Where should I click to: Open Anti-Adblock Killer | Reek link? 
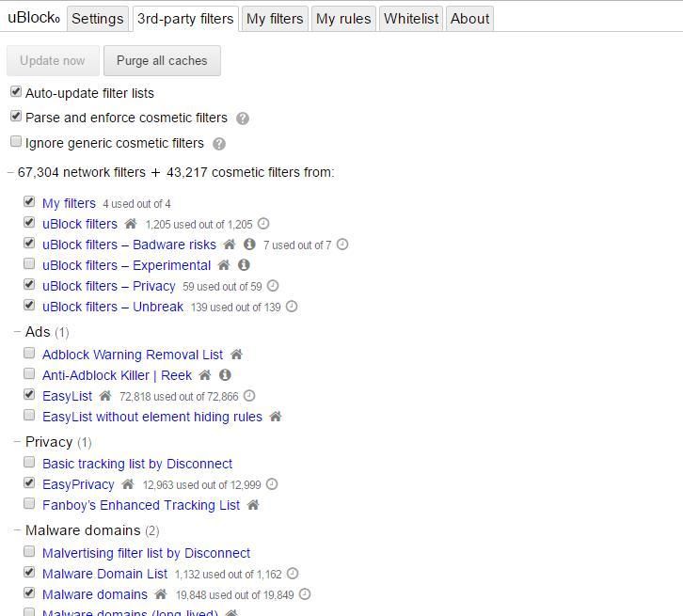pos(117,375)
